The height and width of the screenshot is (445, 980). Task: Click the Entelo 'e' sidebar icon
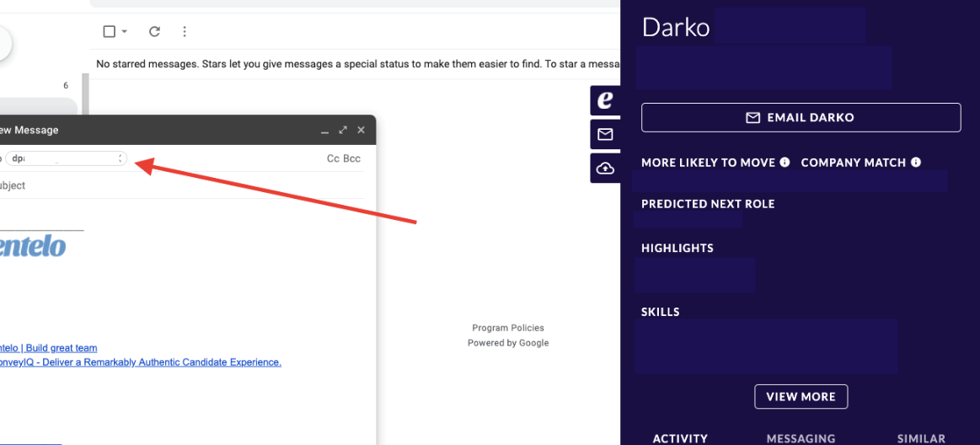coord(605,100)
